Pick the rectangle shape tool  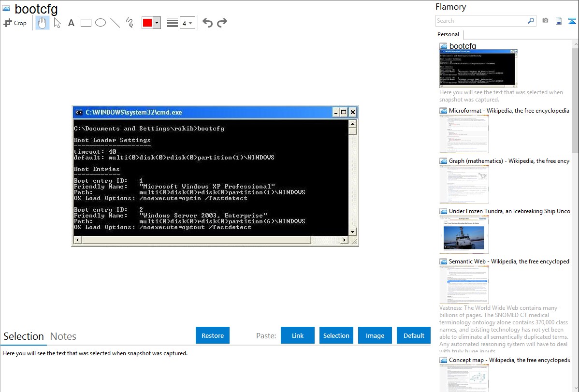[86, 23]
